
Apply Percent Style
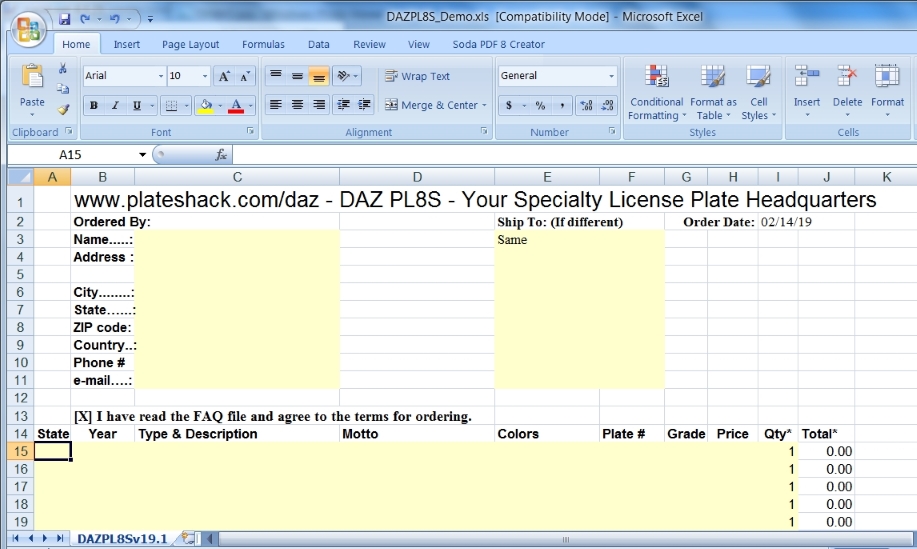[x=540, y=105]
